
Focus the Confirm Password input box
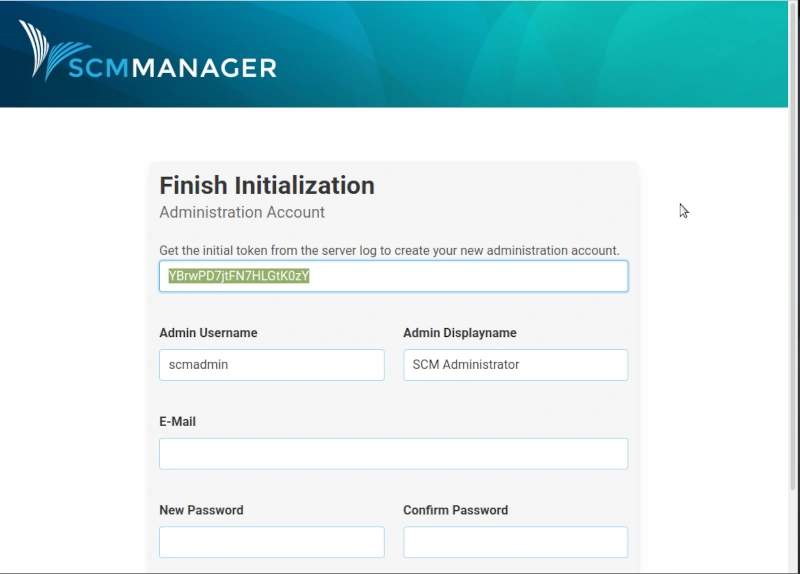(x=515, y=542)
